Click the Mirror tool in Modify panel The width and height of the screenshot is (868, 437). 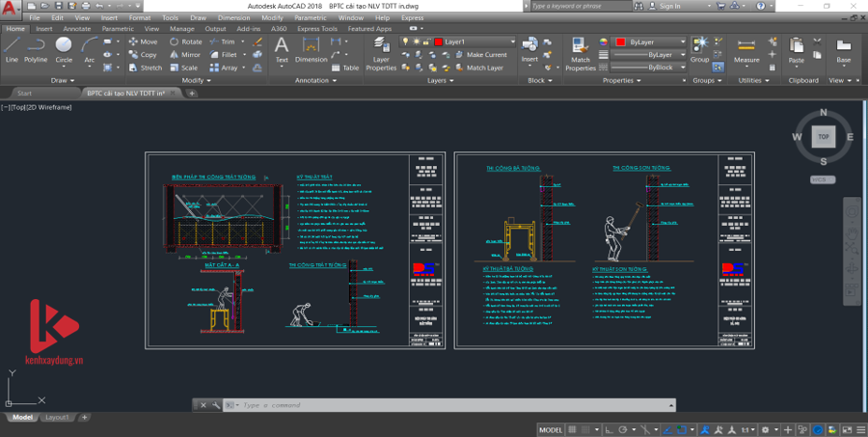tap(185, 55)
